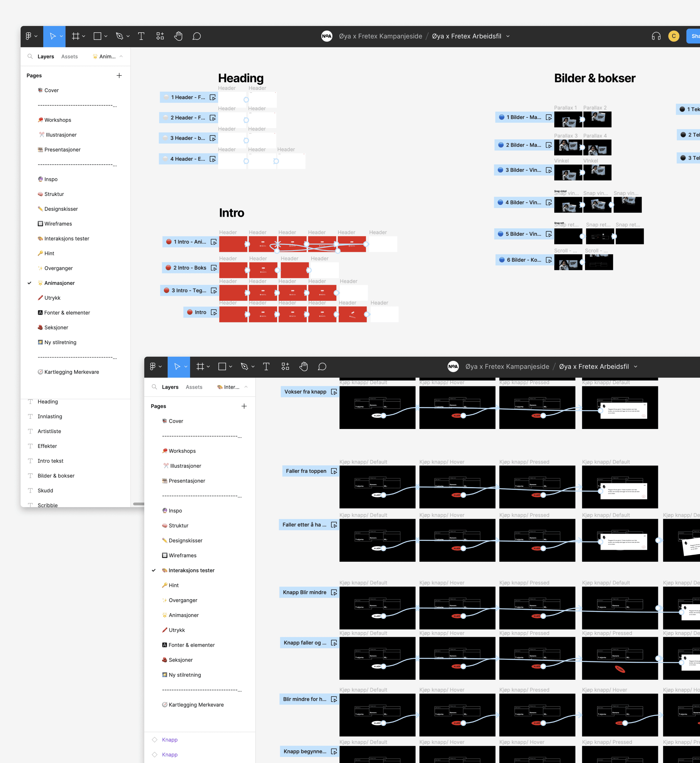
Task: Add new page in upper window Pages
Action: (119, 75)
